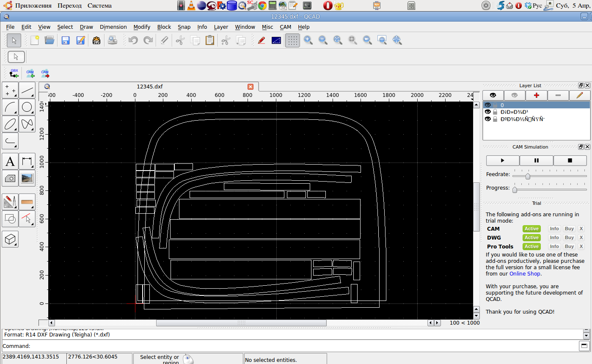Open the Hatch fill tool
Viewport: 592px width, 364px height.
10,178
